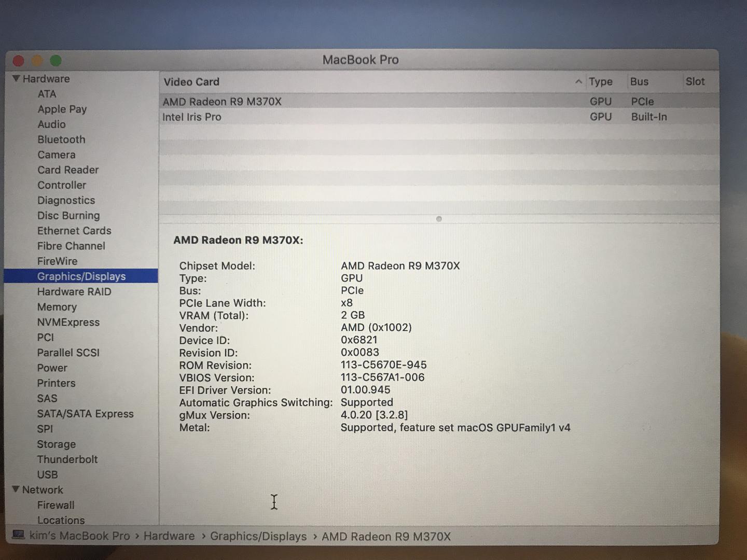The width and height of the screenshot is (747, 560).
Task: Select SPI in the sidebar
Action: (45, 429)
